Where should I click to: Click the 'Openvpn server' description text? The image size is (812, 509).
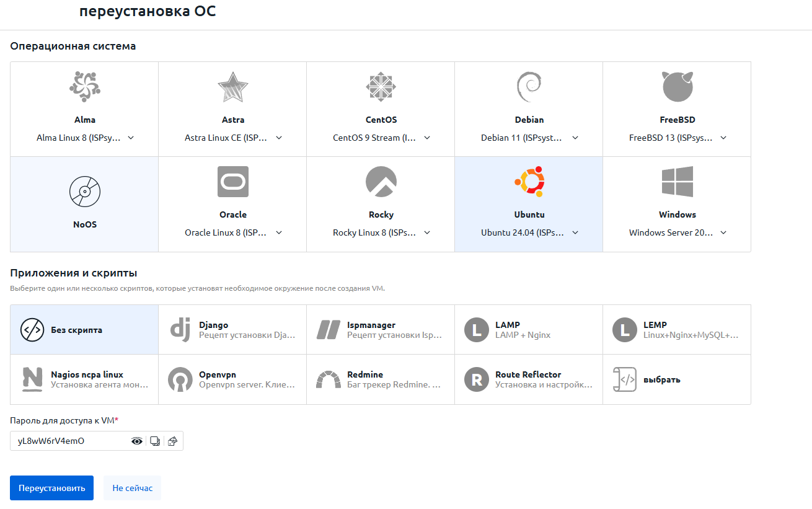click(x=247, y=384)
